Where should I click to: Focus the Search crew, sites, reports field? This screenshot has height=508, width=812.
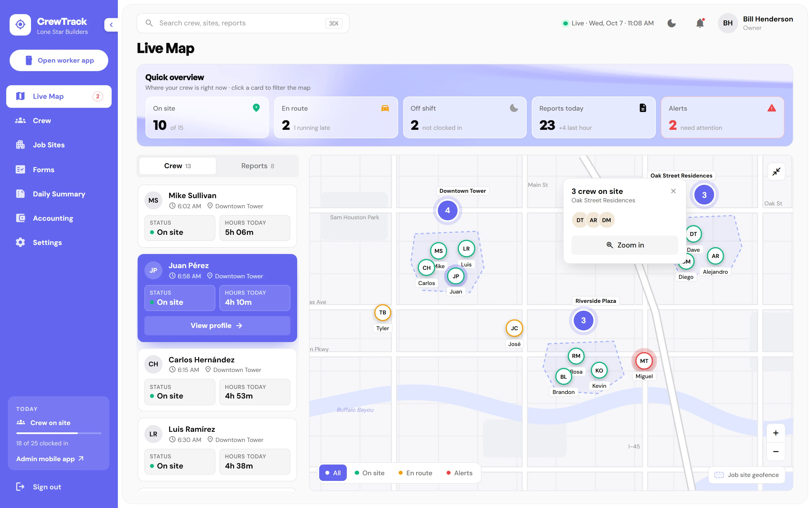(x=243, y=23)
